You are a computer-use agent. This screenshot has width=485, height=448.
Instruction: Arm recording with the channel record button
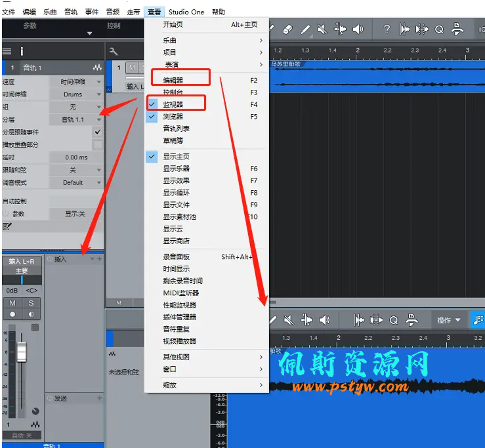(x=12, y=314)
